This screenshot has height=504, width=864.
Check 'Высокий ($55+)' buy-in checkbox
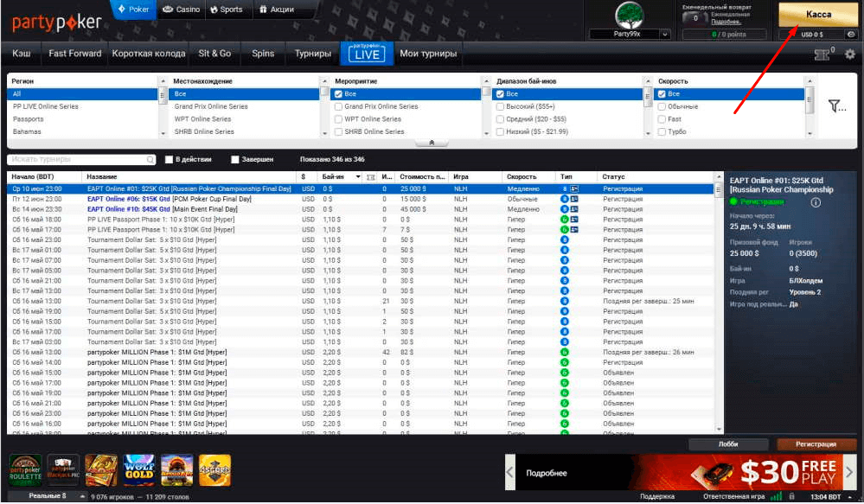click(x=500, y=107)
